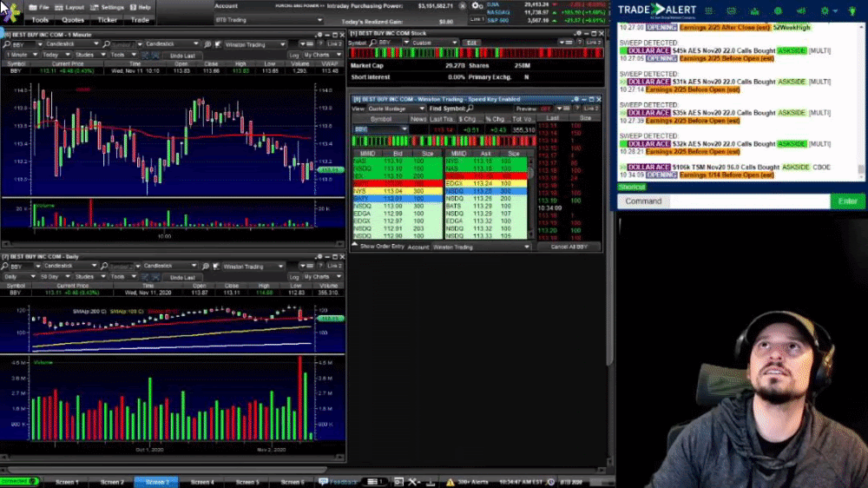Toggle Preview OFF switch in montage window
The image size is (868, 488).
pyautogui.click(x=545, y=109)
